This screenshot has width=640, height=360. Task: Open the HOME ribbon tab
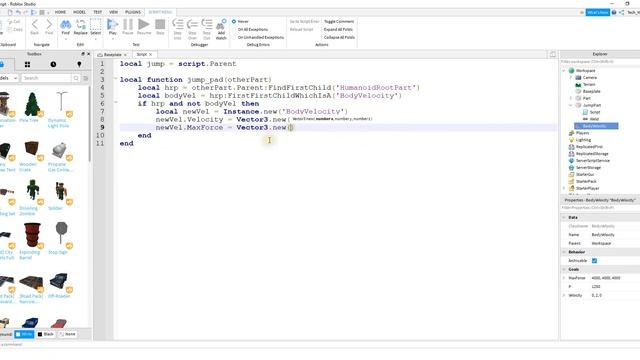(60, 12)
